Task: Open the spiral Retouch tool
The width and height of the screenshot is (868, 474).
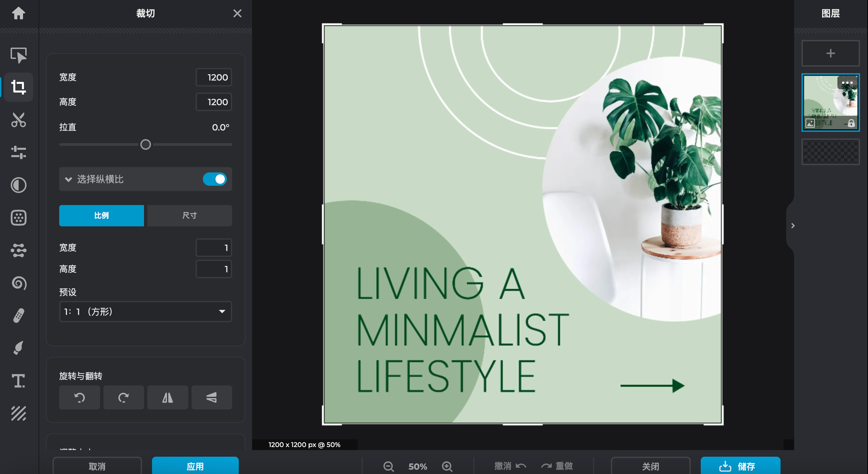Action: click(19, 283)
